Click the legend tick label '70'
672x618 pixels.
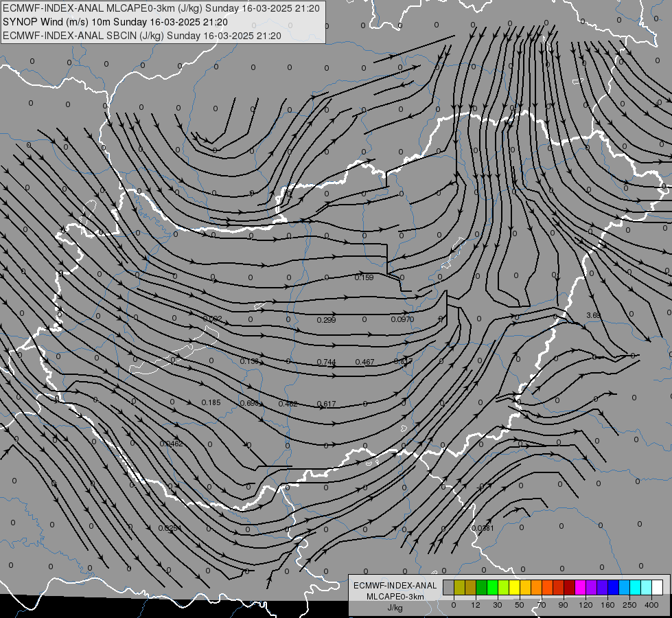coord(542,605)
